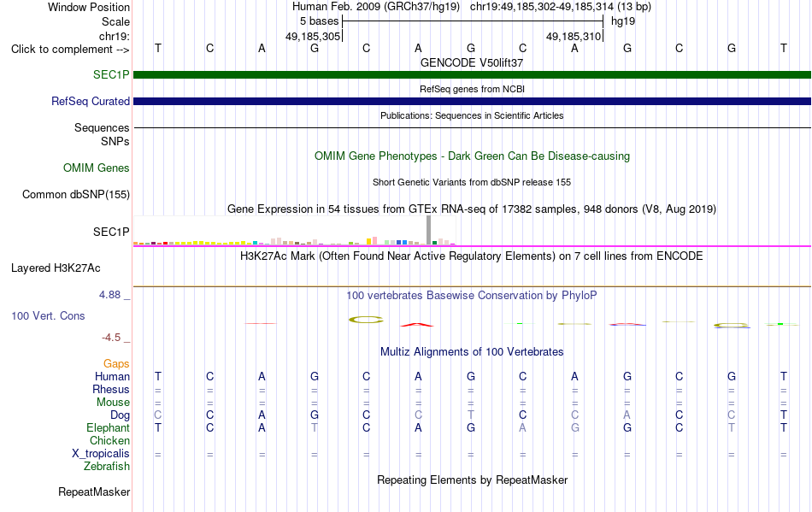Click the -4.5 PhyloP lower scale value
Screen dimensions: 812x512
click(111, 338)
